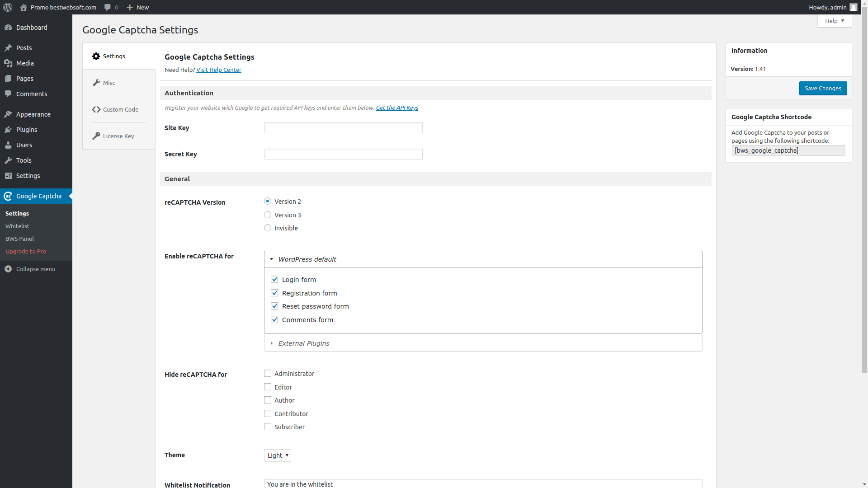Click the WordPress logo icon
This screenshot has width=868, height=488.
(x=8, y=7)
